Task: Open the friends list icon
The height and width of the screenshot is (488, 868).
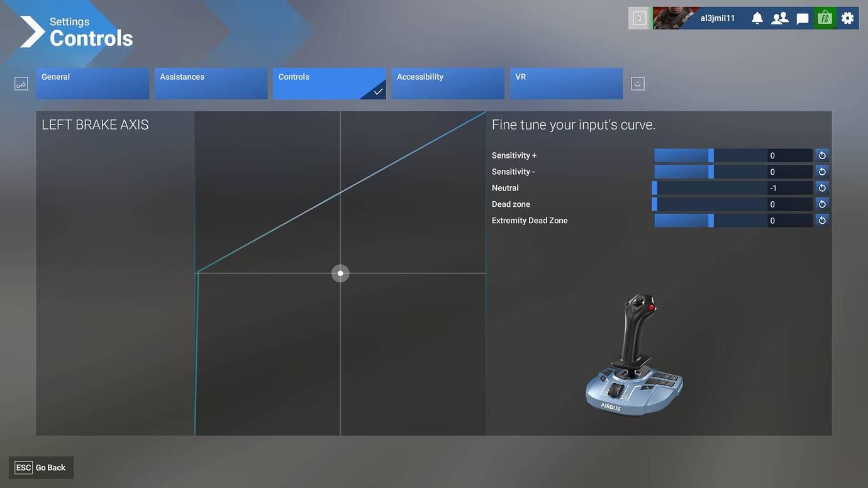Action: point(780,18)
